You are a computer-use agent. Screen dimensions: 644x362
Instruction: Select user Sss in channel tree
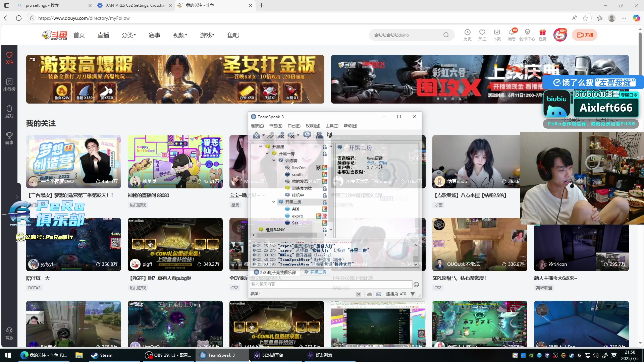coord(295,223)
